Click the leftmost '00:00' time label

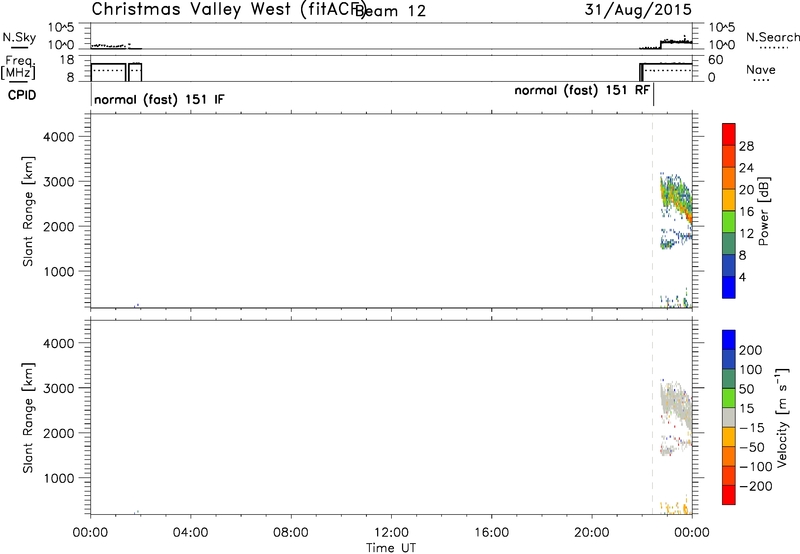click(90, 533)
